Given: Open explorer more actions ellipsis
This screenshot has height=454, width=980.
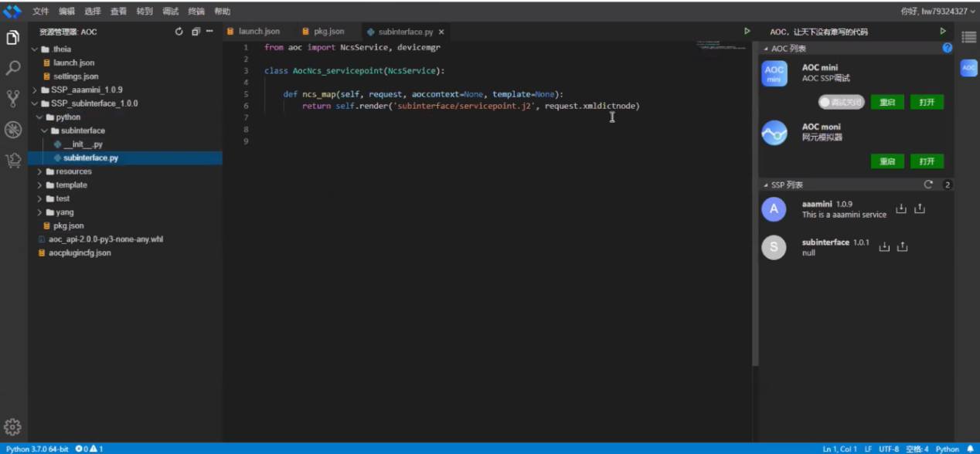Looking at the screenshot, I should click(x=209, y=32).
